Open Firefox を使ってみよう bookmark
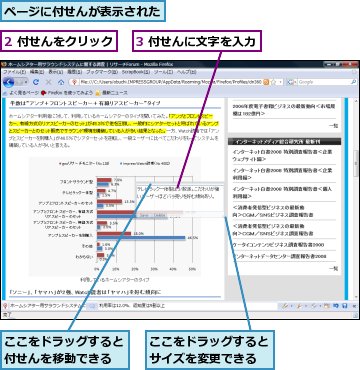The height and width of the screenshot is (370, 360). (66, 92)
